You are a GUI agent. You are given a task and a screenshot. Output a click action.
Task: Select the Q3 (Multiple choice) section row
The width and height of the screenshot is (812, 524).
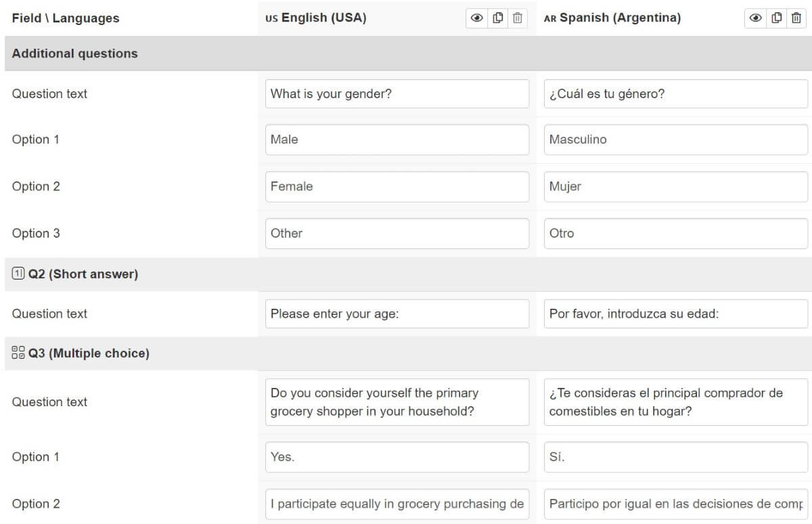tap(88, 353)
